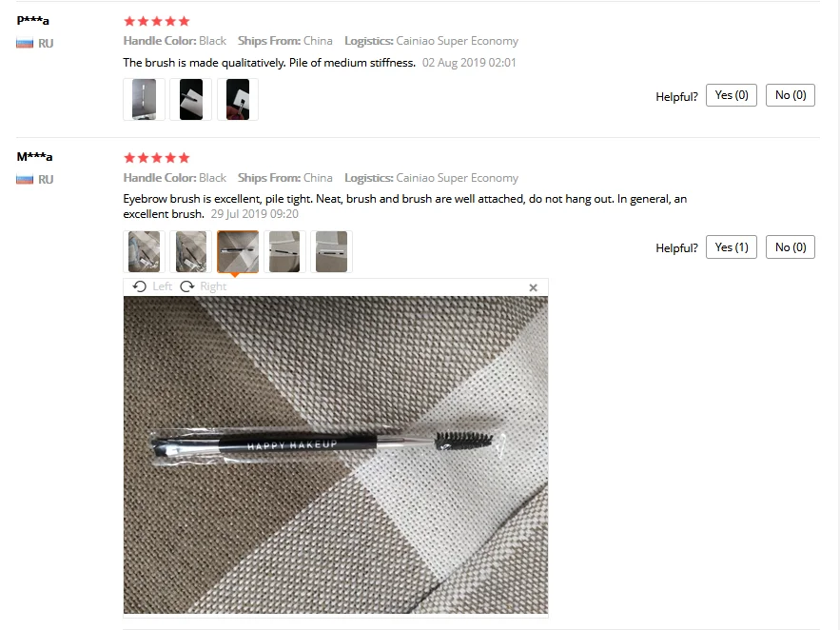Click the enlarged eyebrow brush photo
The width and height of the screenshot is (840, 630).
[x=336, y=455]
